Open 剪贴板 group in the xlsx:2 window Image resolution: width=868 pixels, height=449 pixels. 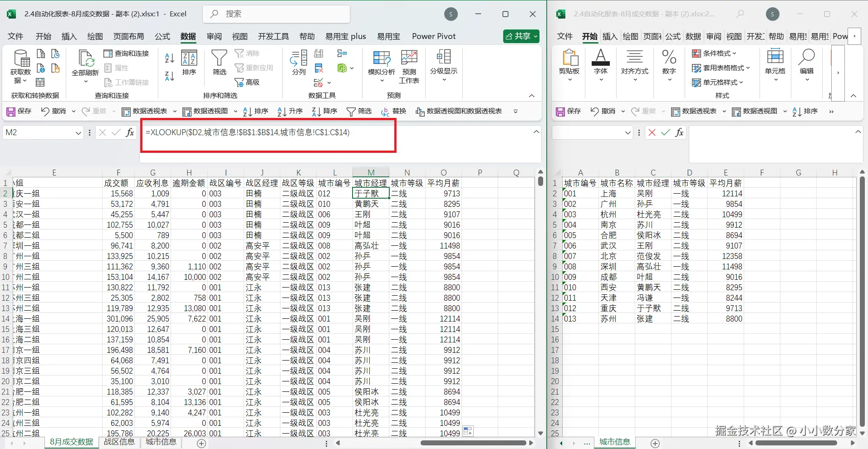(x=569, y=66)
